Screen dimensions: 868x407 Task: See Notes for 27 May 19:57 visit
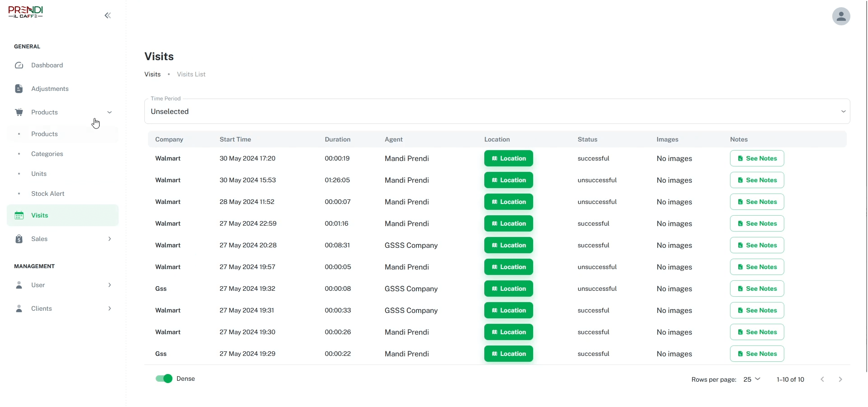coord(757,267)
